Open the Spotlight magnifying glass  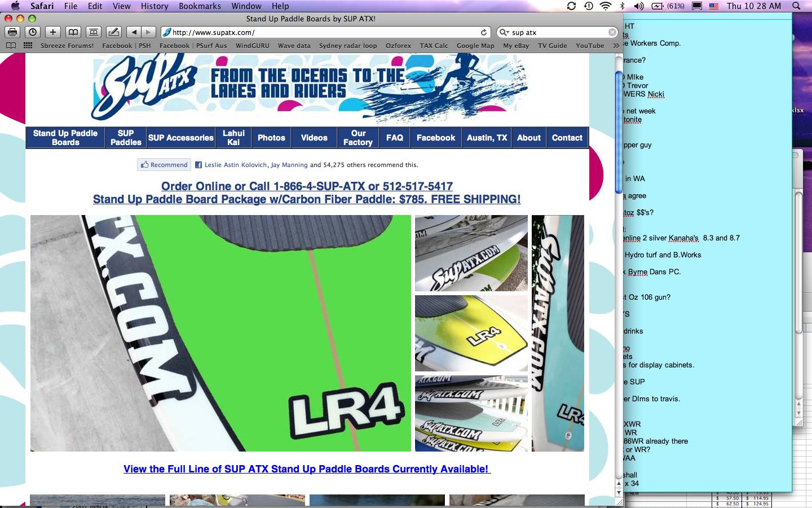[x=796, y=6]
